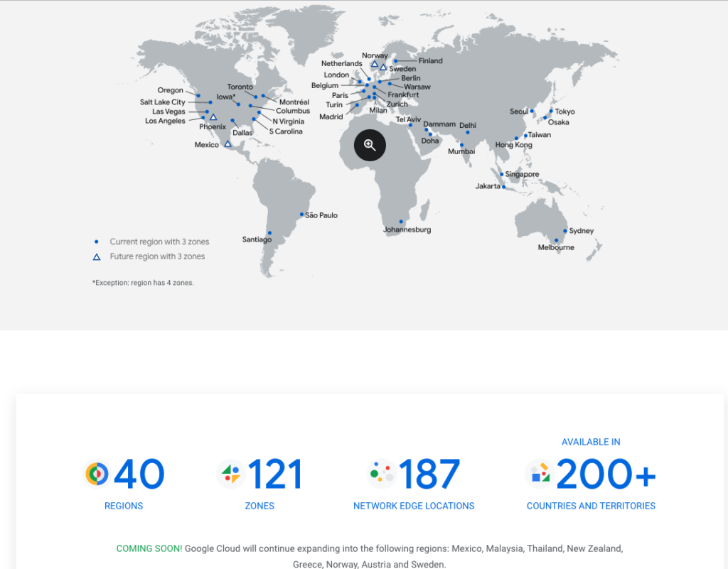Screen dimensions: 728x569
Task: Click the Montréal label
Action: click(294, 102)
